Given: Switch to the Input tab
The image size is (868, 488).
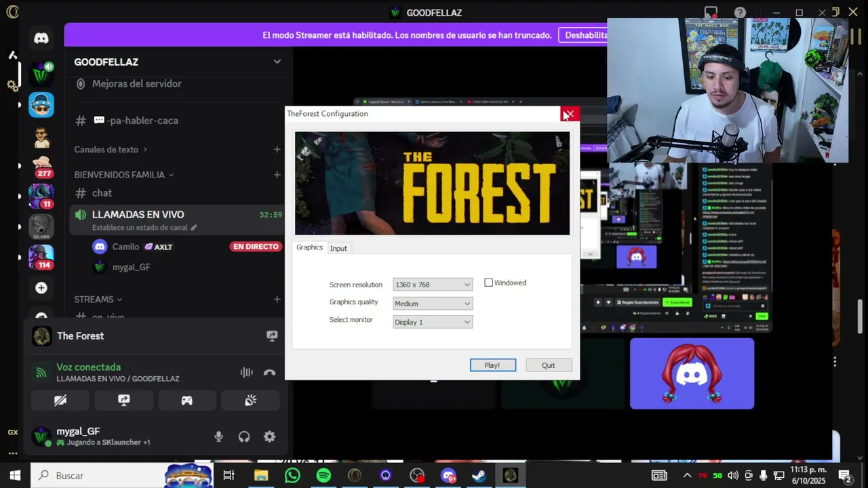Looking at the screenshot, I should (x=338, y=248).
